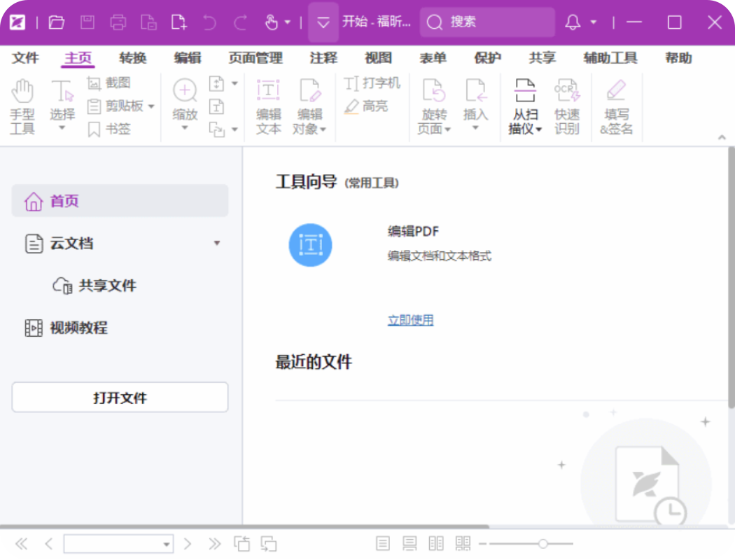Switch to the Convert (转换) tab

tap(132, 58)
